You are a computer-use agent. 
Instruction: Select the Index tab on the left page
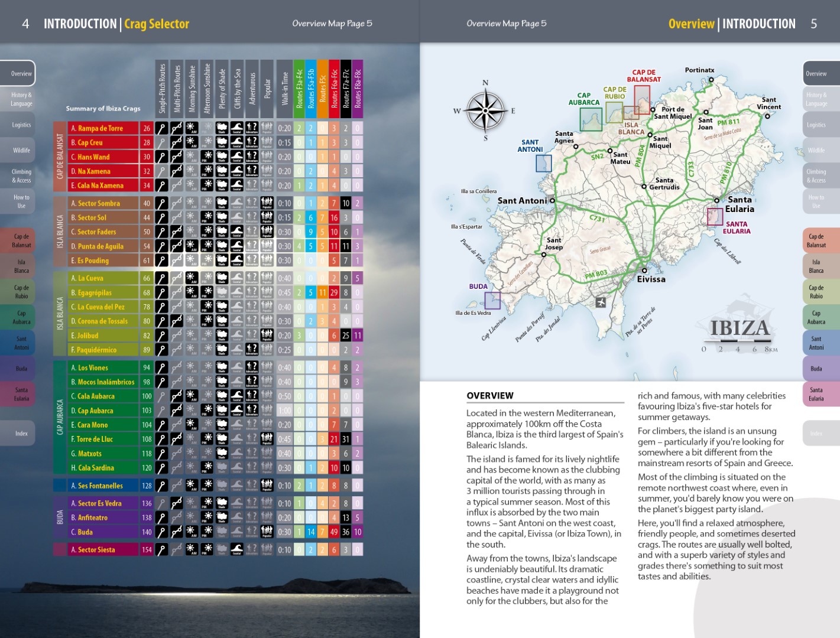tap(18, 434)
